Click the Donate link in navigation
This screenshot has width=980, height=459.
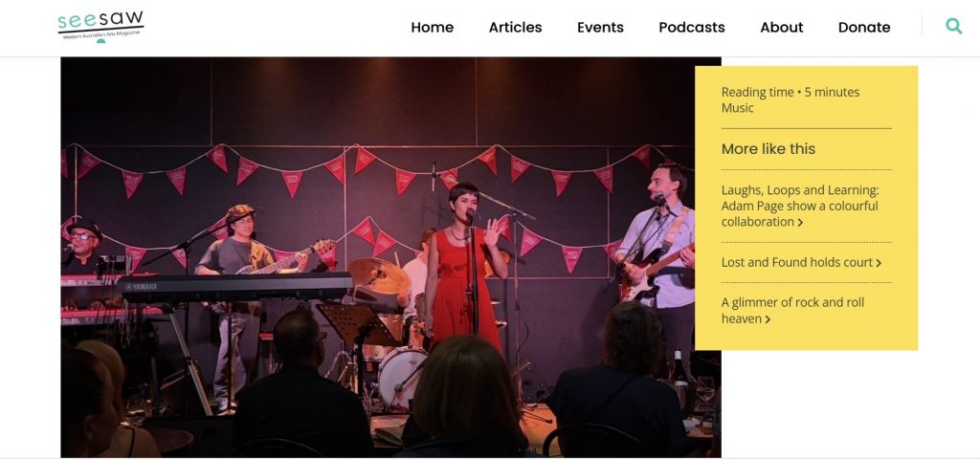[x=864, y=28]
